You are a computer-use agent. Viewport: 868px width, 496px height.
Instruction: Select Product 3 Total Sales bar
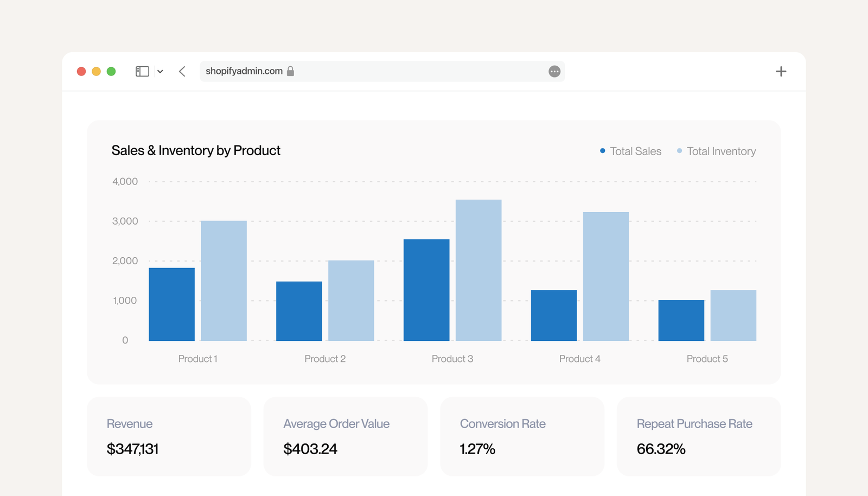(x=426, y=290)
